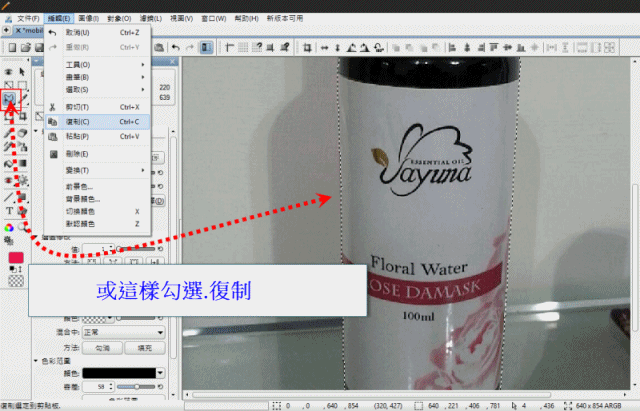Click the rotate 180 toolbar icon

click(378, 48)
